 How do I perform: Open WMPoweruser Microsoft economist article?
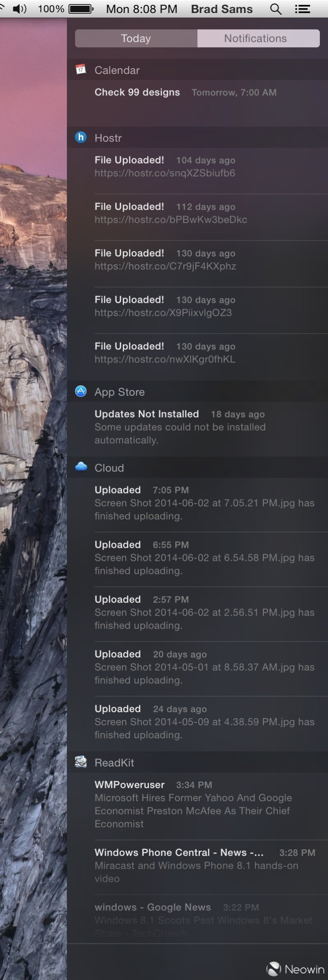(x=193, y=804)
